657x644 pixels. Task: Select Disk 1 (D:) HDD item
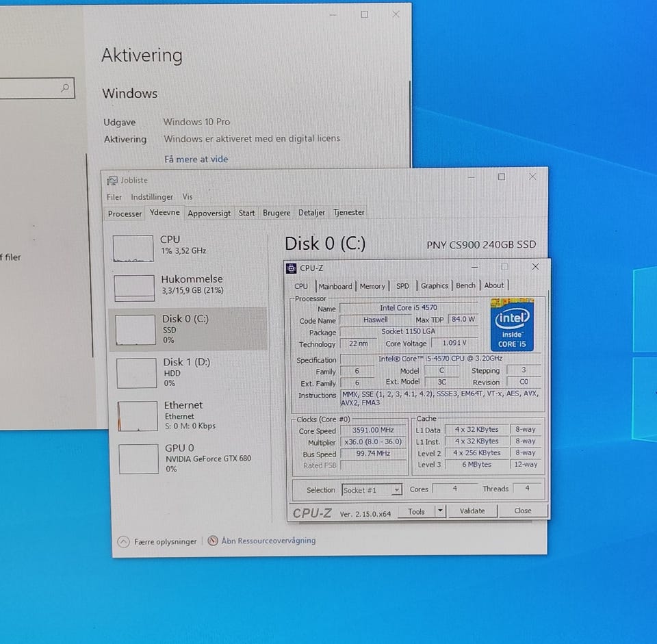pyautogui.click(x=190, y=372)
